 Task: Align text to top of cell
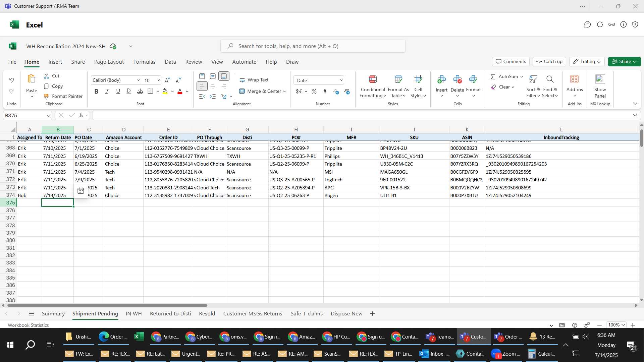pos(202,76)
